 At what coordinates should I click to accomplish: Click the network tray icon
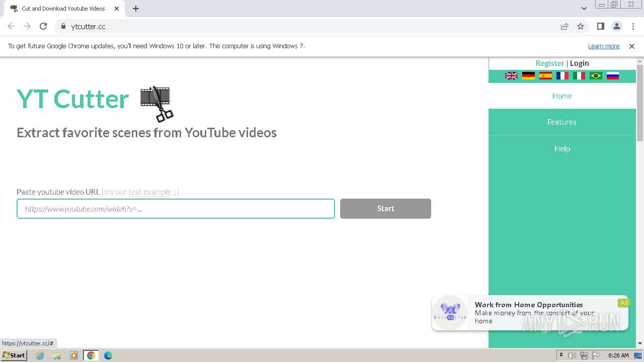pyautogui.click(x=584, y=355)
